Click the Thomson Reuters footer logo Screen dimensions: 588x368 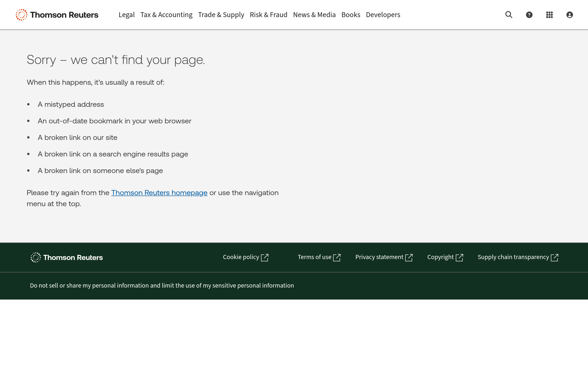pos(67,257)
